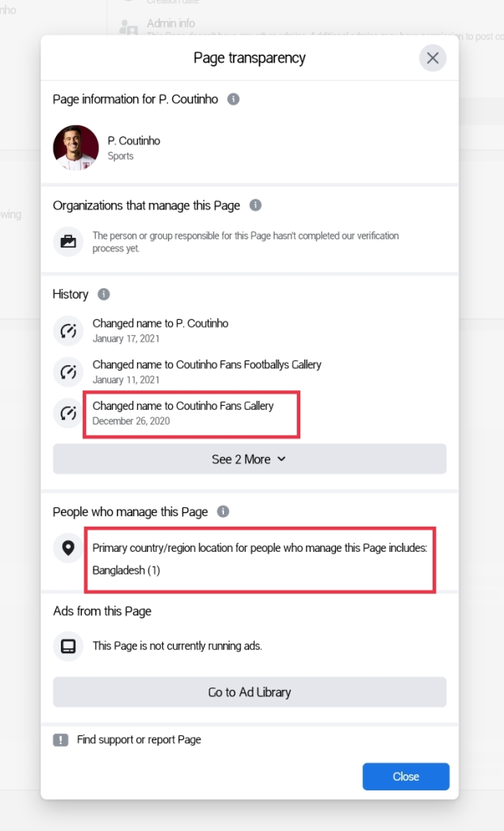Close the Page transparency dialog with X
Image resolution: width=504 pixels, height=831 pixels.
(x=433, y=58)
